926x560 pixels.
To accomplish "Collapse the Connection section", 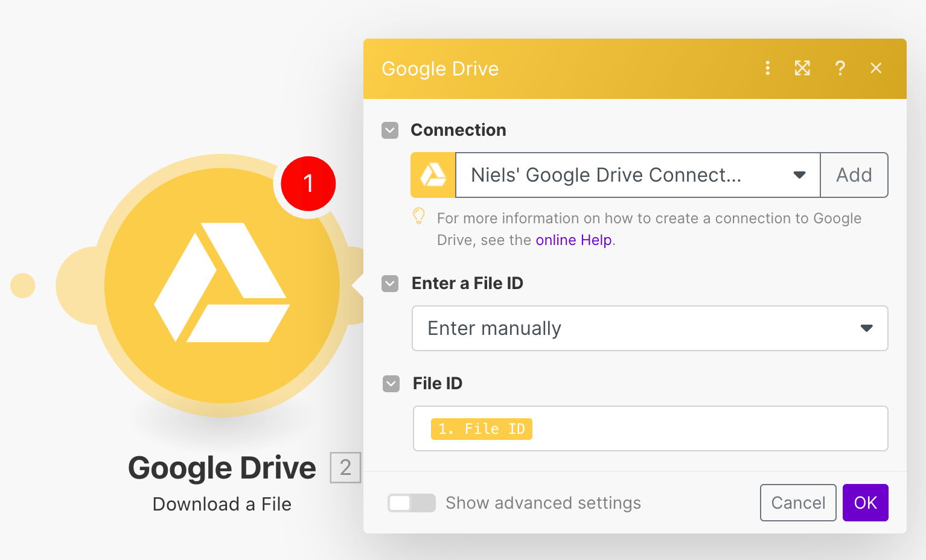I will click(390, 130).
